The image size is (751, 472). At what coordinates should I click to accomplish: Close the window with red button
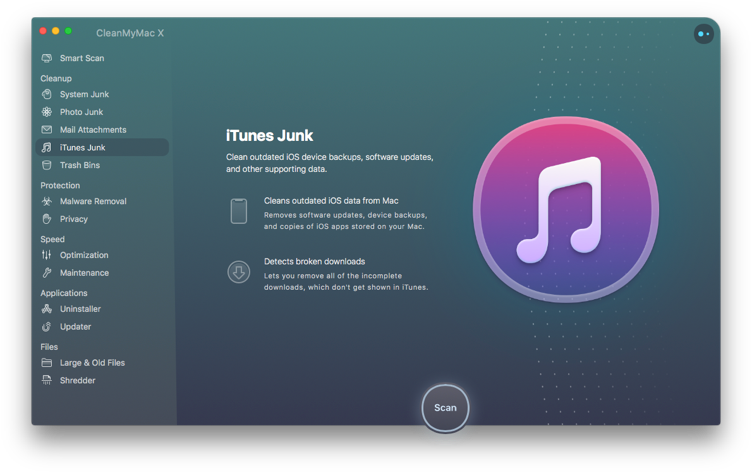[x=43, y=31]
